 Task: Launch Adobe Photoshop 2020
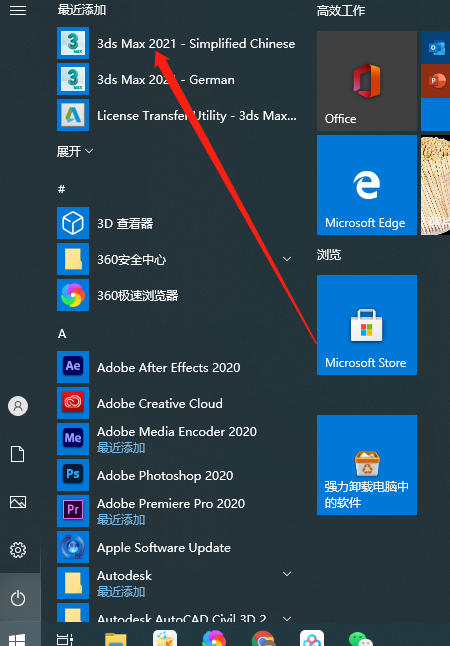click(x=177, y=475)
